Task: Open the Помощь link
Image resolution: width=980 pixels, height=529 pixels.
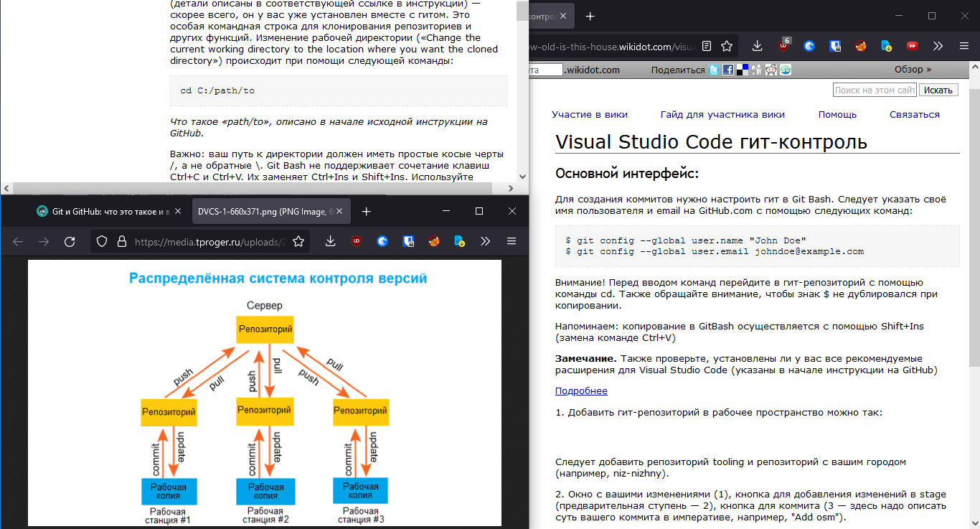Action: [837, 114]
